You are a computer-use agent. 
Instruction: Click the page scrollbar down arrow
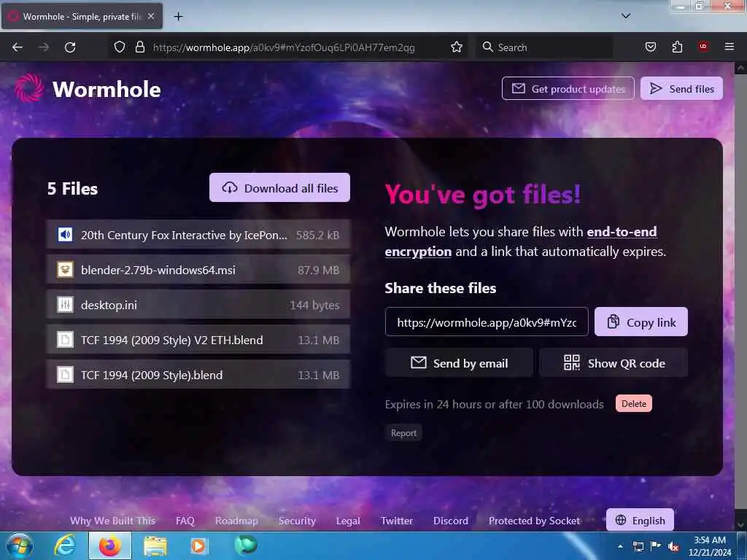click(740, 525)
